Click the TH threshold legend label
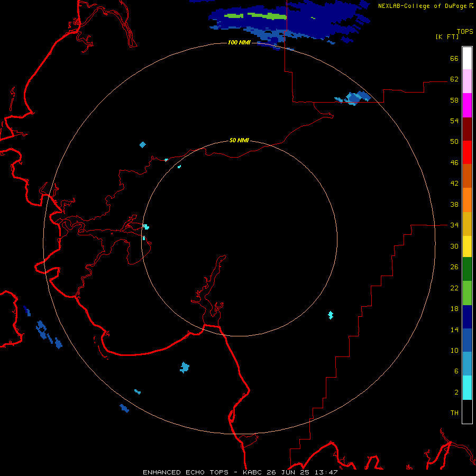Viewport: 476px width, 476px height. (454, 413)
